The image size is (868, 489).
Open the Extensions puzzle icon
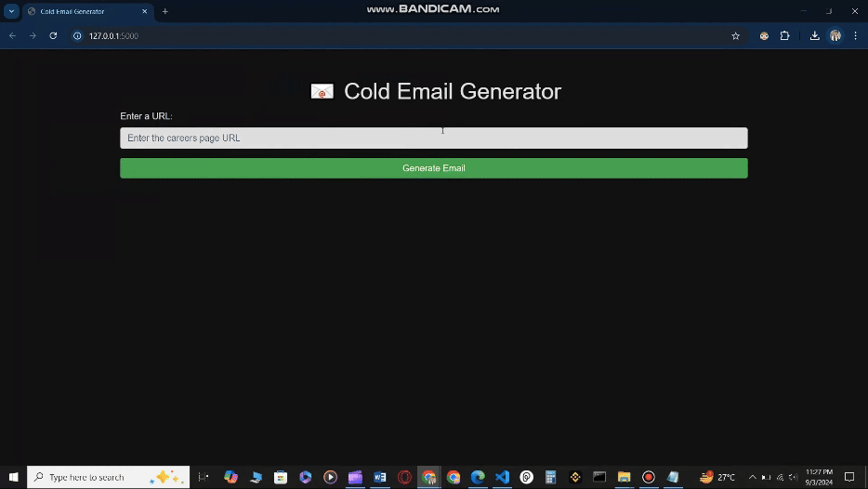click(x=784, y=36)
